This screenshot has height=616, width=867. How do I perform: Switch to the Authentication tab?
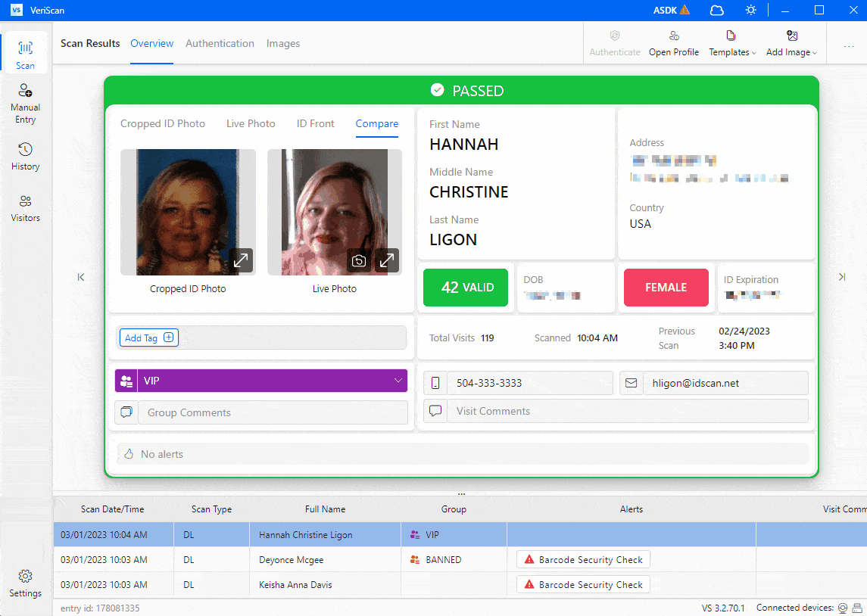(220, 43)
